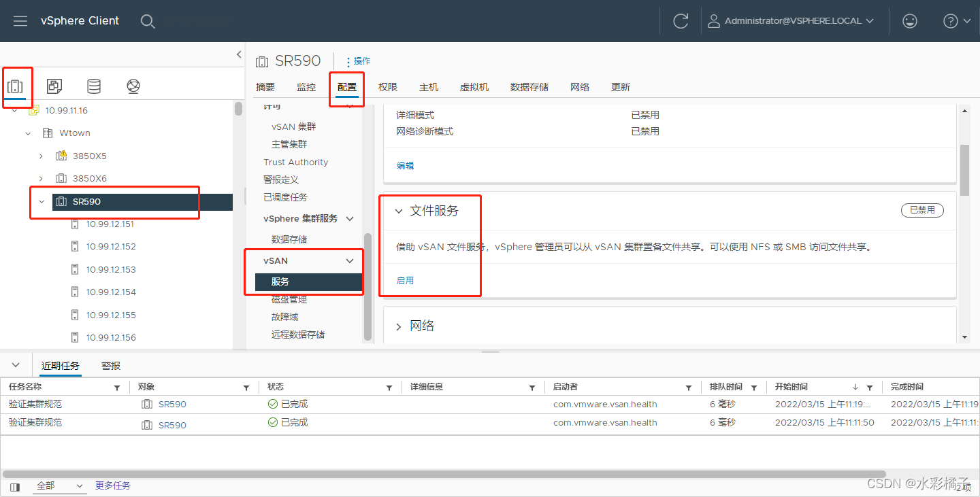Switch to the 近期任务 tab
Image resolution: width=980 pixels, height=497 pixels.
click(x=60, y=366)
